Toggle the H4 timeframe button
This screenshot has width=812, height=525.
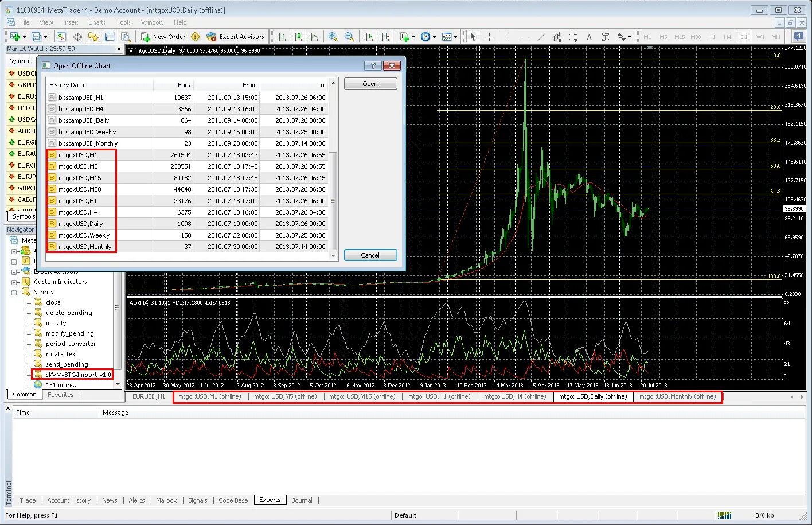pyautogui.click(x=728, y=37)
